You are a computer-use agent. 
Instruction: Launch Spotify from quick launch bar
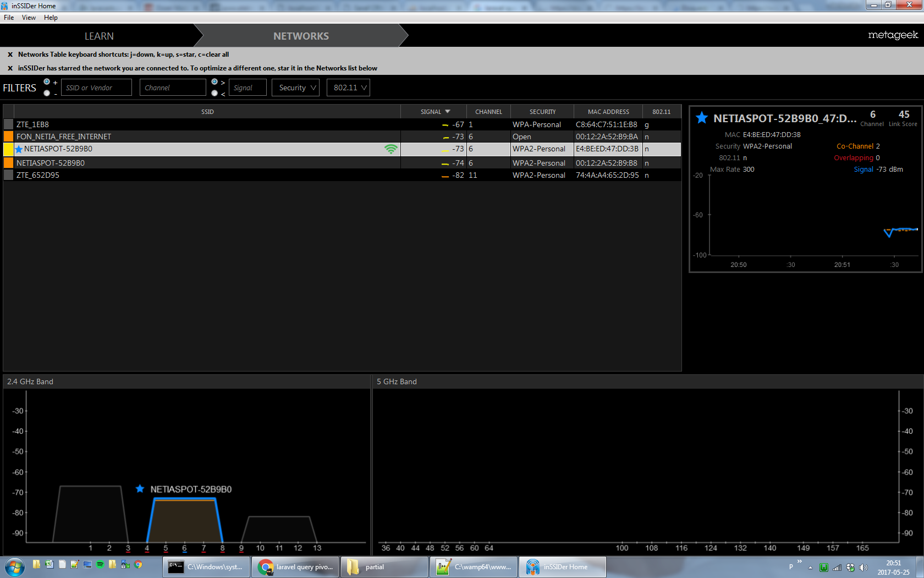click(x=100, y=564)
